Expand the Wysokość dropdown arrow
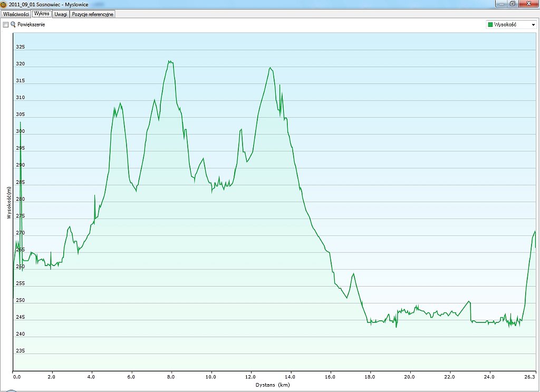The width and height of the screenshot is (540, 392). pyautogui.click(x=533, y=25)
